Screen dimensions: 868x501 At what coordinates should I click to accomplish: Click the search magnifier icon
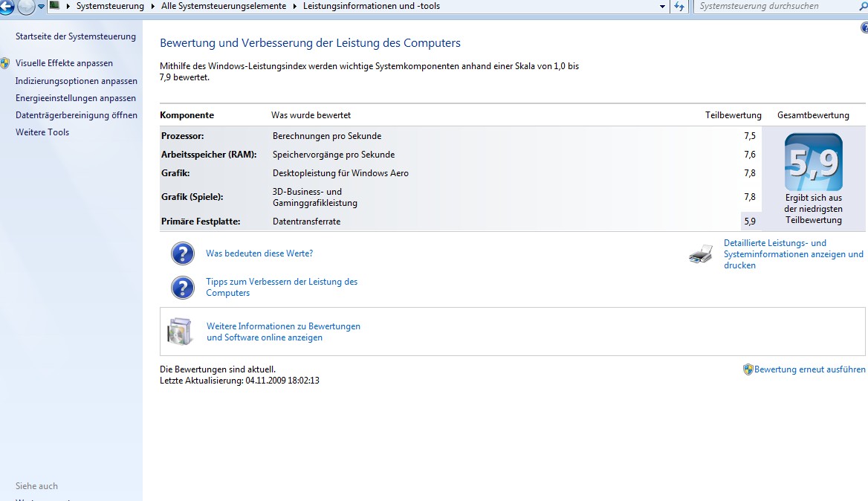click(863, 6)
